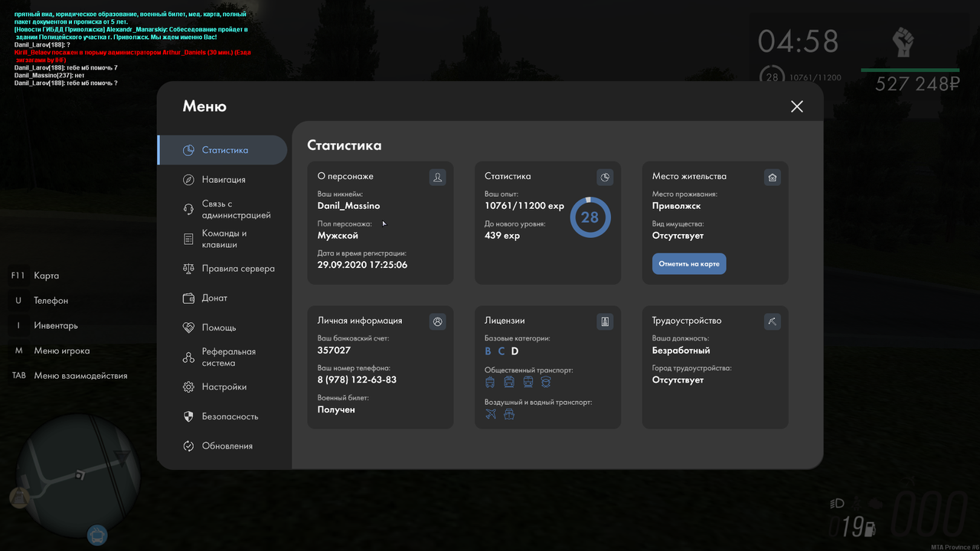Click the referral nodes icon
Image resolution: width=980 pixels, height=551 pixels.
[x=188, y=357]
